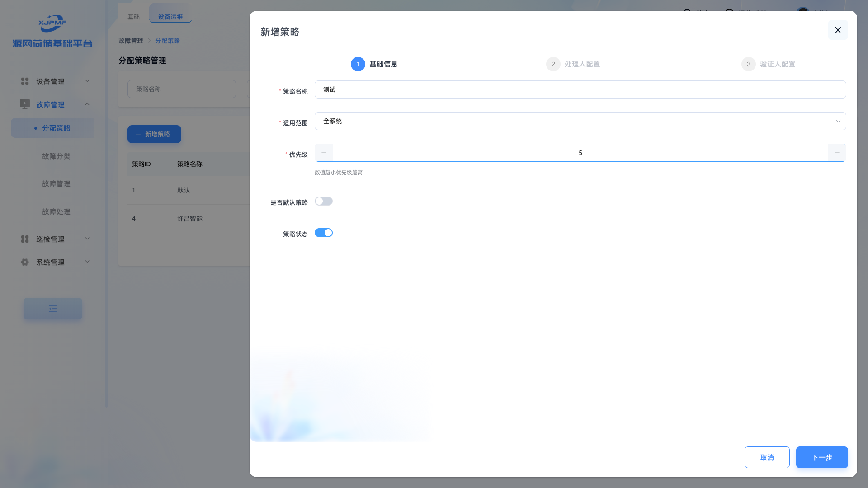Collapse the 故障管理 menu chevron
The image size is (868, 488).
[x=87, y=104]
